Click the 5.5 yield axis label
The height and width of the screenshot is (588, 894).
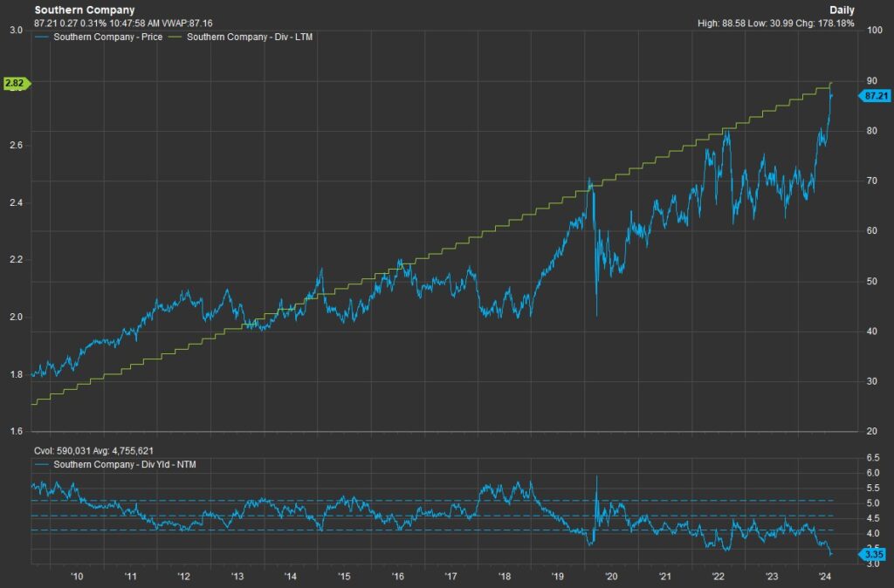click(x=873, y=489)
